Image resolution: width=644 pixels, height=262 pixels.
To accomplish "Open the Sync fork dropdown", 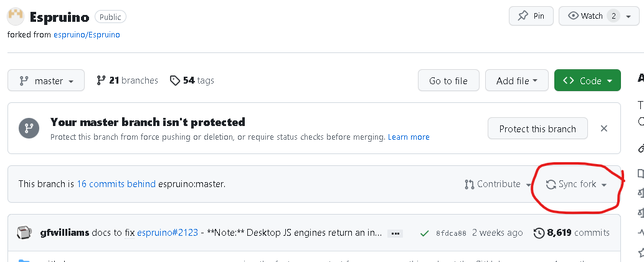I will [576, 184].
